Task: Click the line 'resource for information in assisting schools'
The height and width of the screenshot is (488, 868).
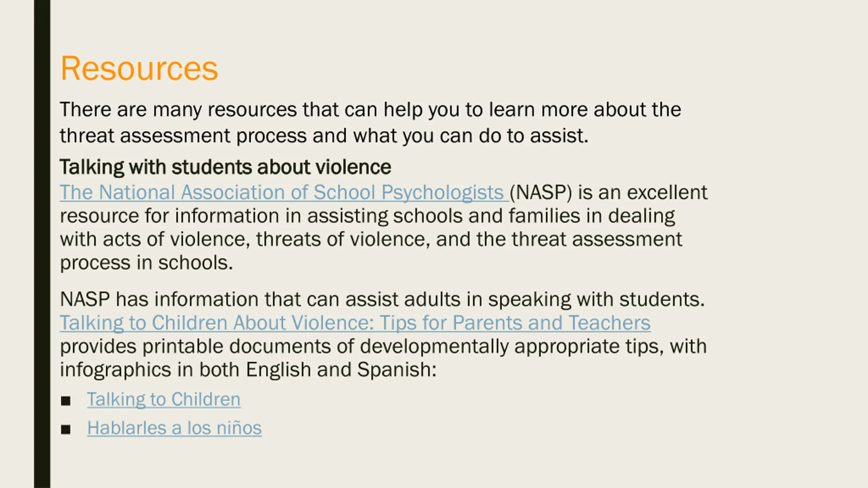Action: point(368,216)
